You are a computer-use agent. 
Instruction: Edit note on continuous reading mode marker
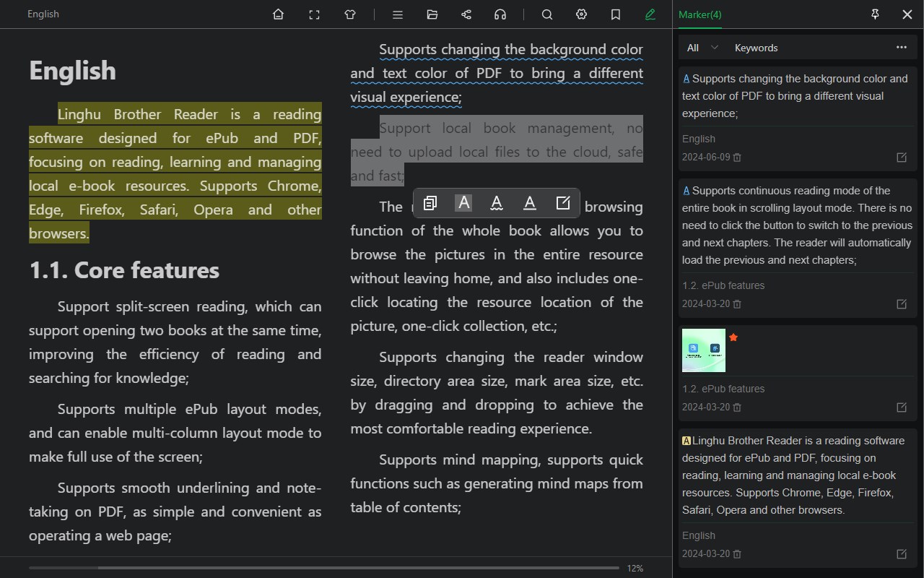pos(902,304)
